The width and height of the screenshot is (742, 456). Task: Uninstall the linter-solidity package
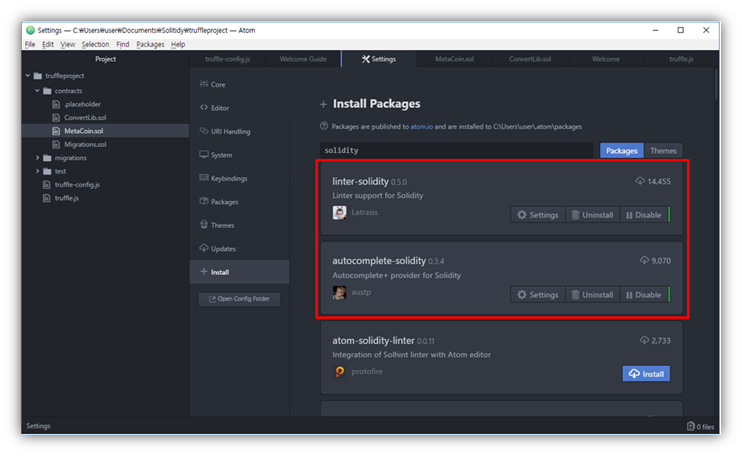click(x=592, y=215)
